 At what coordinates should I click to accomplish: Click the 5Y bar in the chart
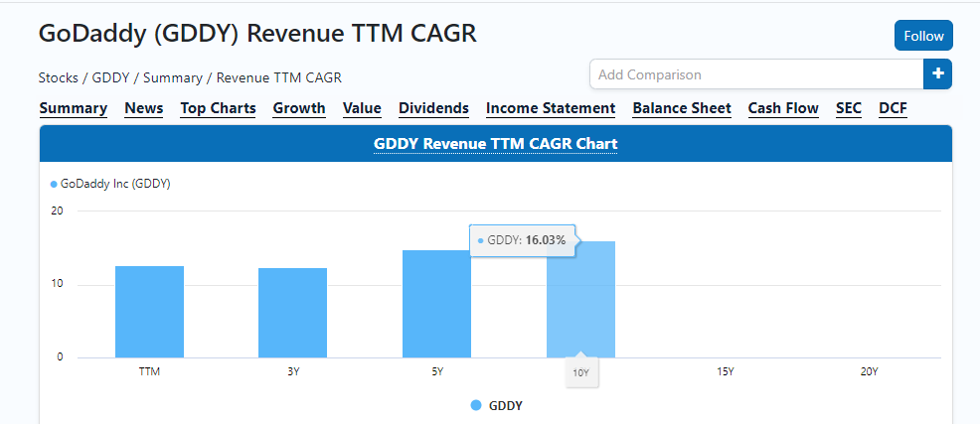click(437, 304)
